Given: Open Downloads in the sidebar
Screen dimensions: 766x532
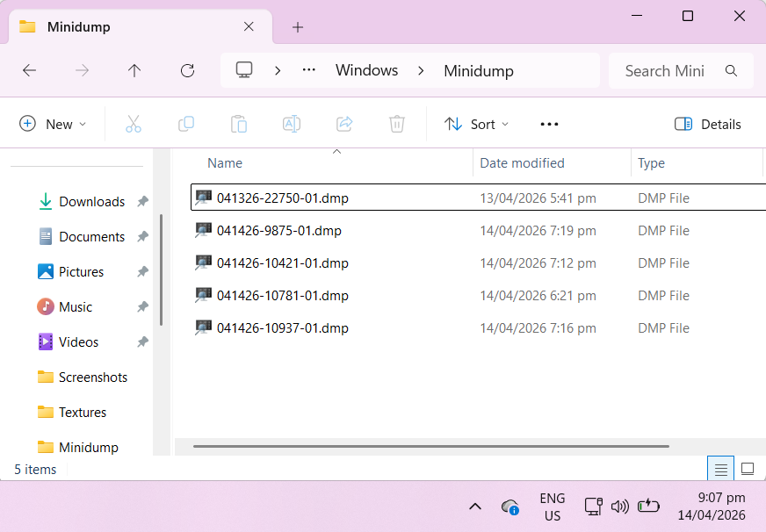Looking at the screenshot, I should 92,202.
